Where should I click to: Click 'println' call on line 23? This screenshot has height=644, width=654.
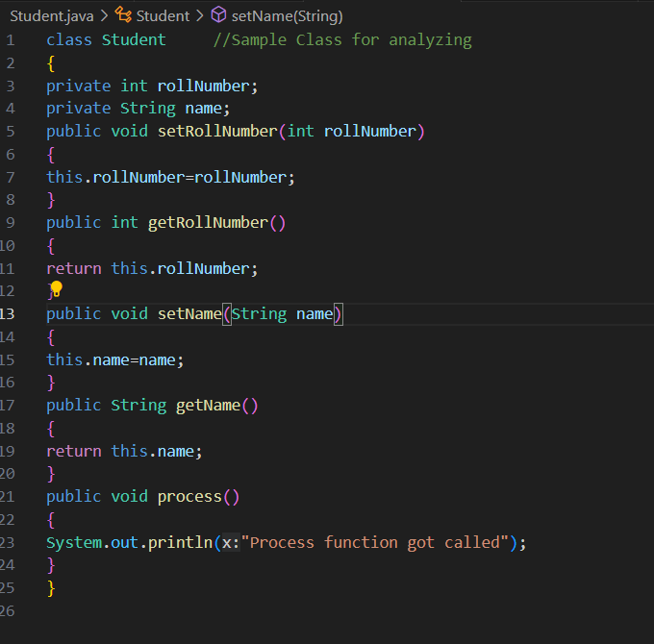pyautogui.click(x=180, y=542)
